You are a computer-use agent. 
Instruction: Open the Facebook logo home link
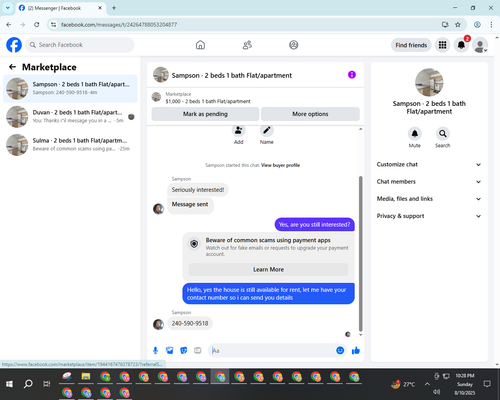tap(14, 45)
